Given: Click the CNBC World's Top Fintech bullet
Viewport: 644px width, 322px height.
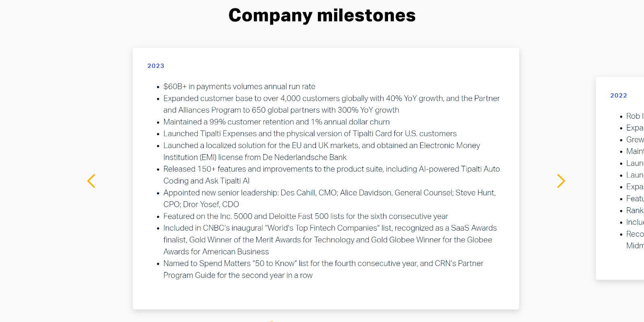Looking at the screenshot, I should 330,240.
